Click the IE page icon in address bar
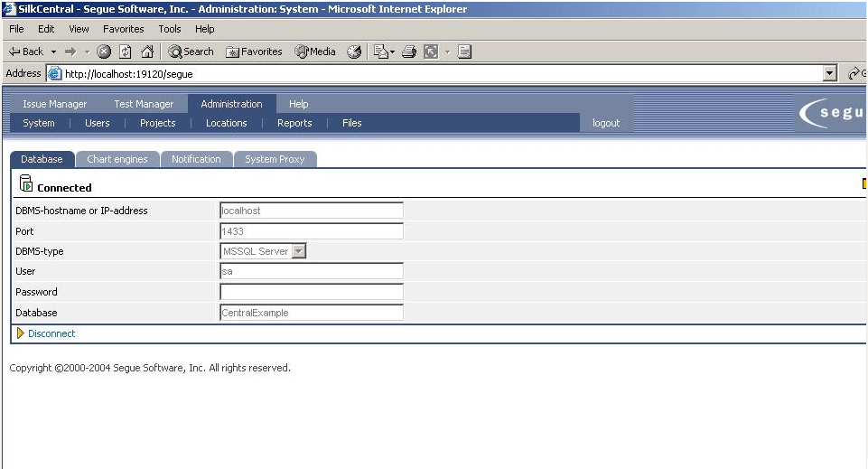This screenshot has width=868, height=469. click(x=54, y=73)
